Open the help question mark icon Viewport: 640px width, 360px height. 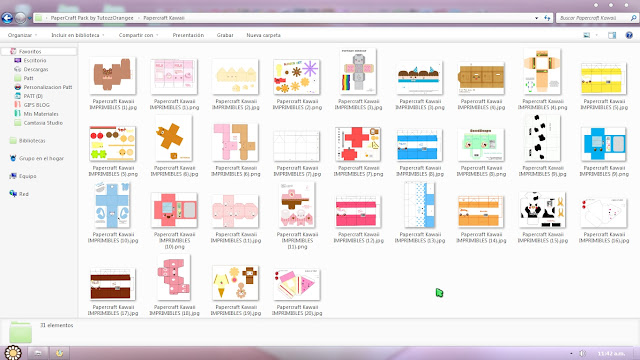629,36
